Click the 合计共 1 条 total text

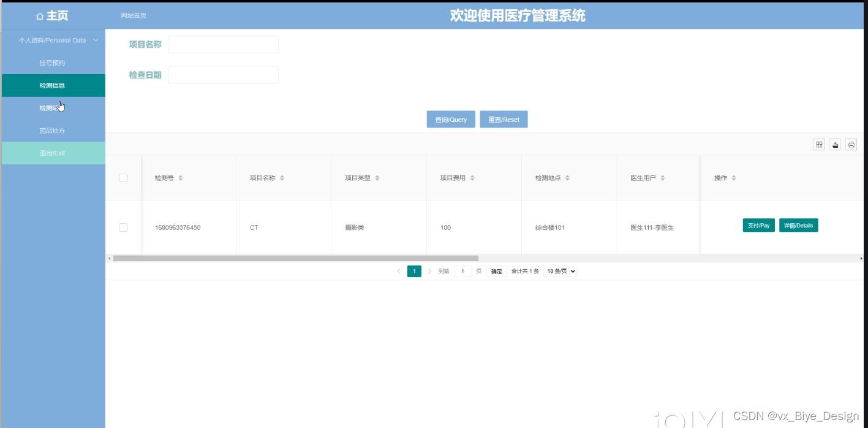(525, 271)
